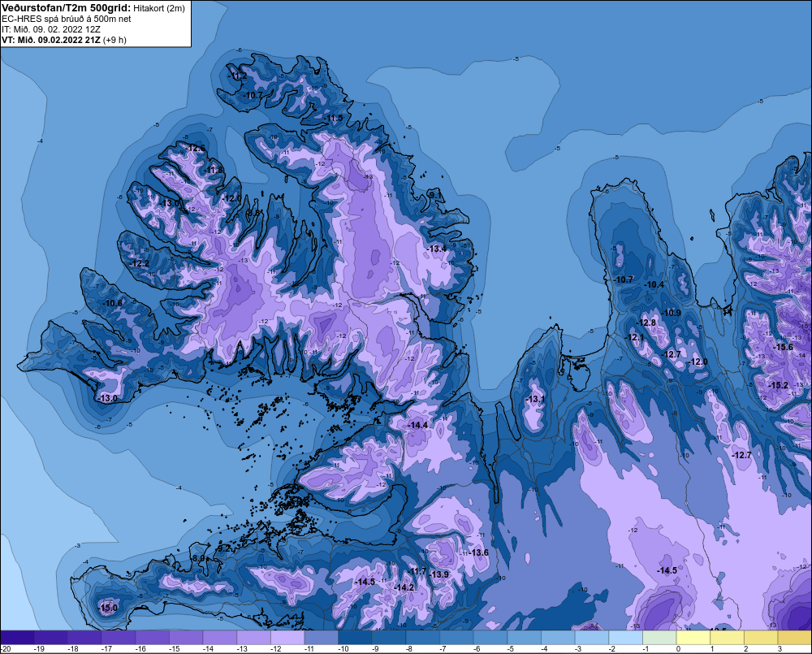Pick the legend swatch between 2 and 3

[x=761, y=637]
